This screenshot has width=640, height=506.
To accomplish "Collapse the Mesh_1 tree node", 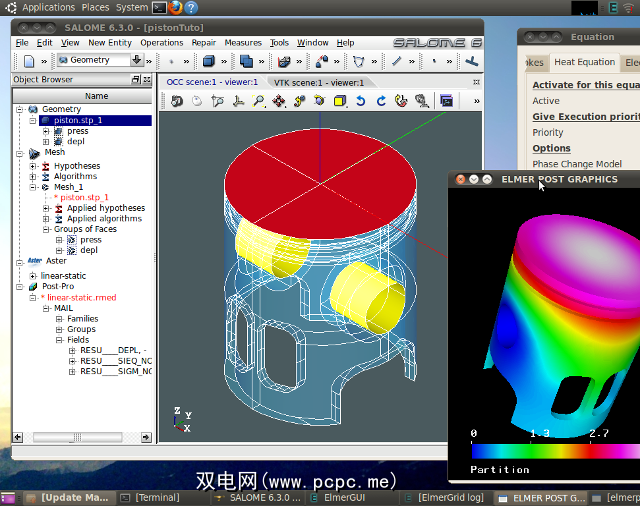I will pyautogui.click(x=33, y=187).
